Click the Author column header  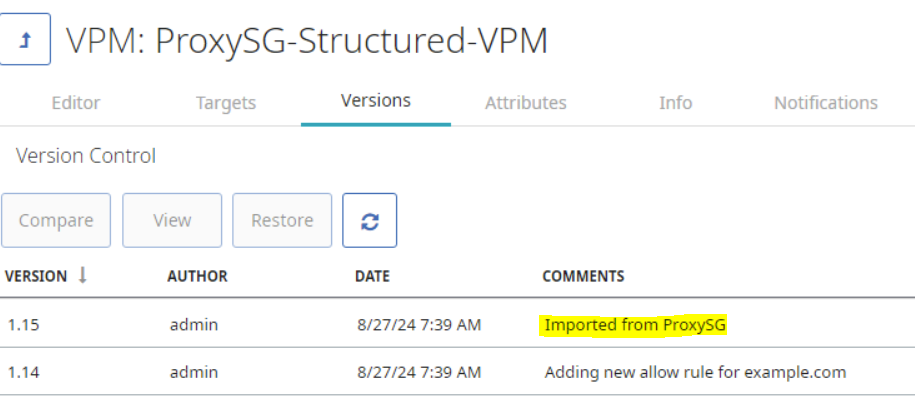197,276
